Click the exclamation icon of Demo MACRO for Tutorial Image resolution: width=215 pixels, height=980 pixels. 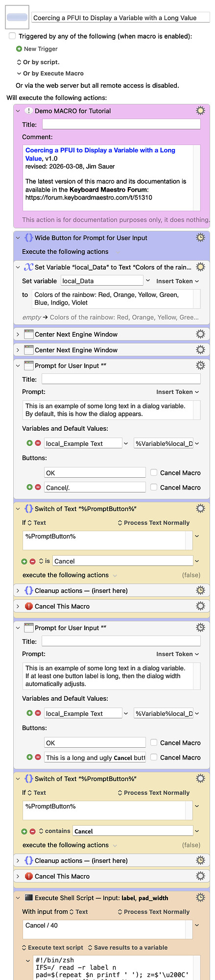[28, 111]
